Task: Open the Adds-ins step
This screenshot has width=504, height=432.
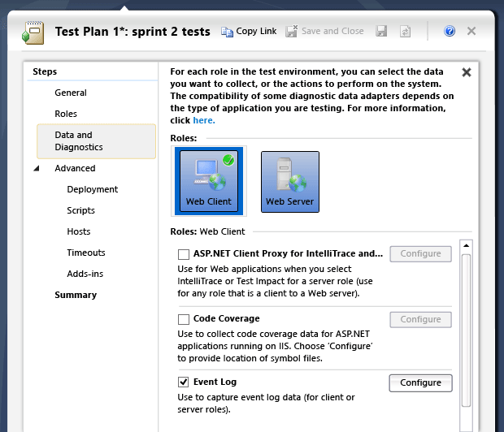Action: (x=85, y=274)
